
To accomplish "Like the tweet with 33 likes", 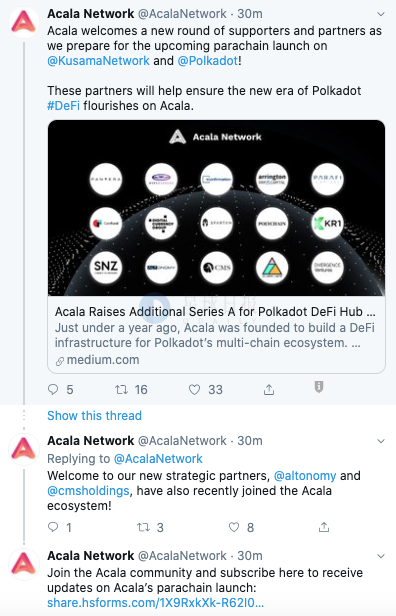I will [x=194, y=389].
